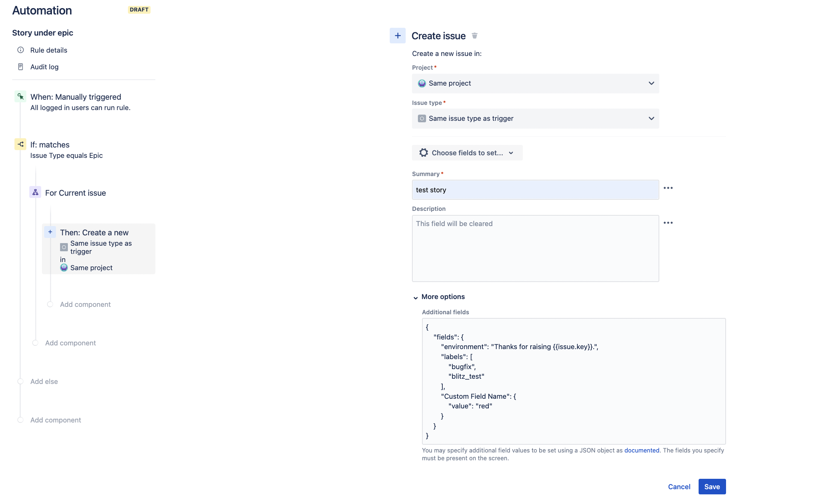Click the For Current issue branch icon
The image size is (818, 504).
coord(35,192)
